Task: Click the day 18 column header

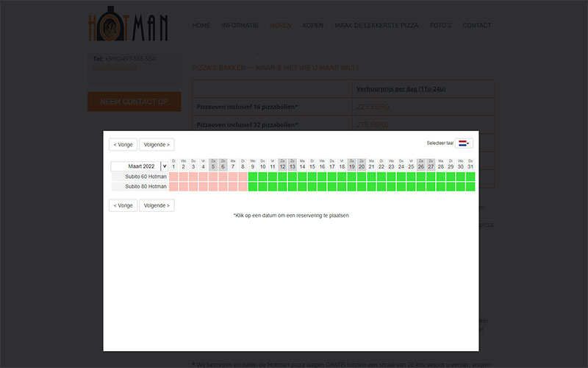Action: pos(342,164)
